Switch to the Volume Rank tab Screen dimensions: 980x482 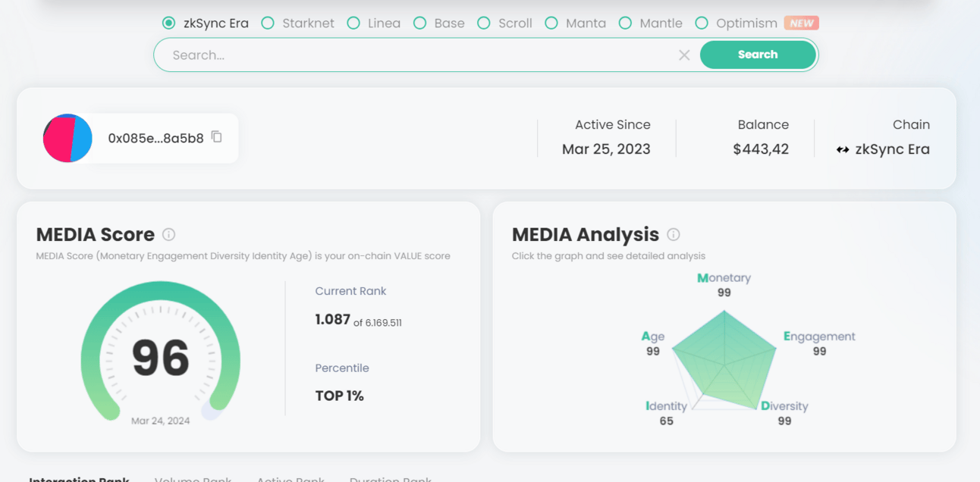tap(193, 479)
